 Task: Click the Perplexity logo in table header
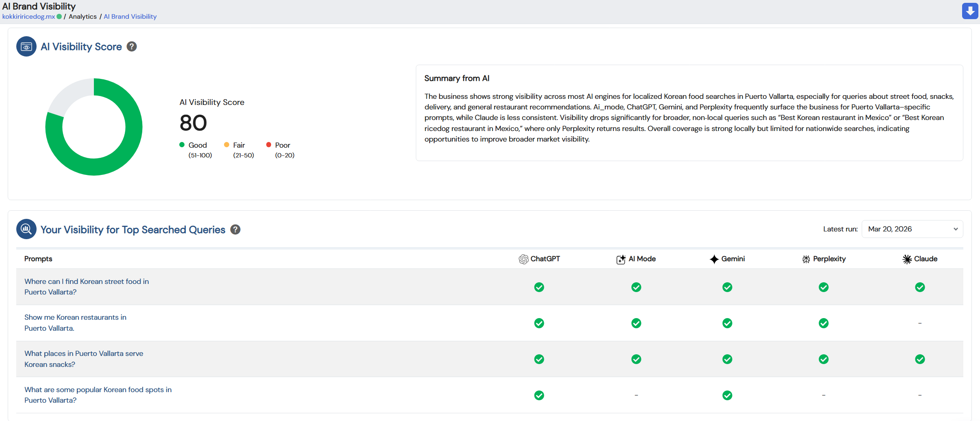[806, 259]
